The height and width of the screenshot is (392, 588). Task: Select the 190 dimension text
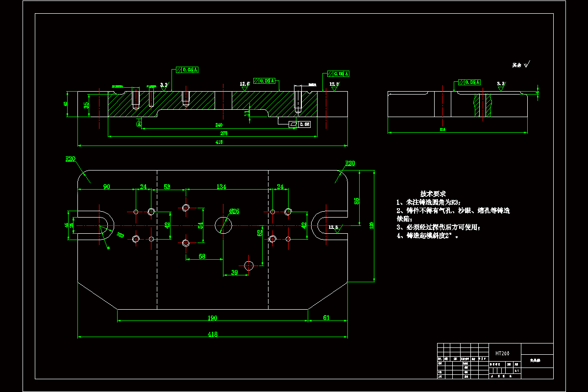(212, 318)
